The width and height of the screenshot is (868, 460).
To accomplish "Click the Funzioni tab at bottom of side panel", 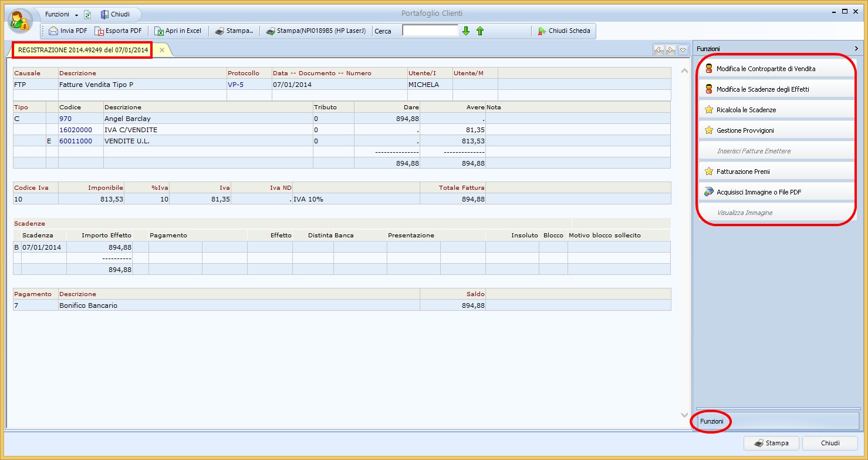I will point(712,422).
